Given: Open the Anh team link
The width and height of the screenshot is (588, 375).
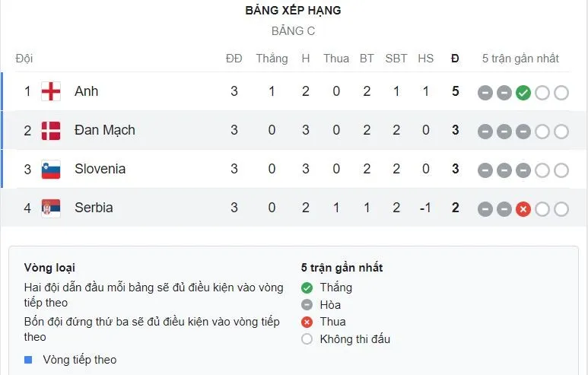Looking at the screenshot, I should pyautogui.click(x=86, y=91).
